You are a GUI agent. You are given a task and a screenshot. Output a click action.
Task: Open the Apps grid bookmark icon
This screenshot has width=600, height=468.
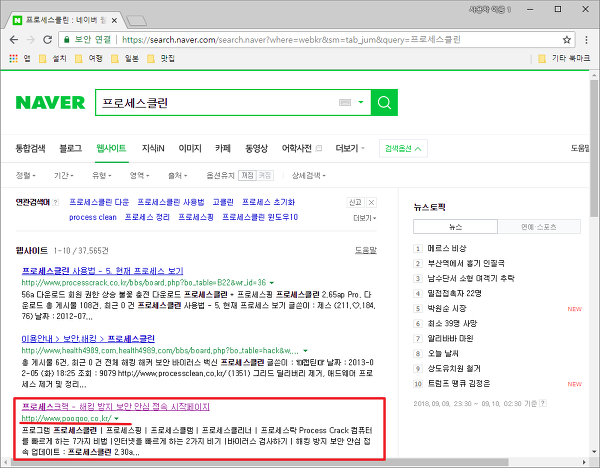[13, 58]
